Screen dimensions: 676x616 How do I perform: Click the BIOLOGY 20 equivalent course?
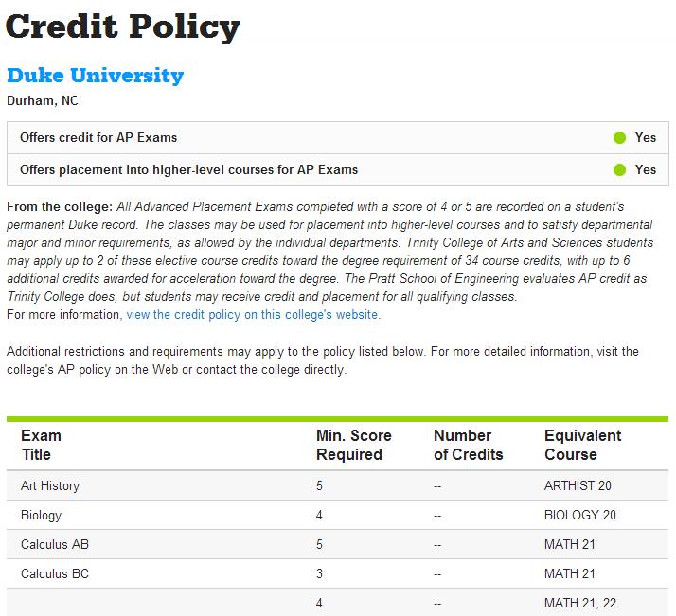click(x=579, y=516)
